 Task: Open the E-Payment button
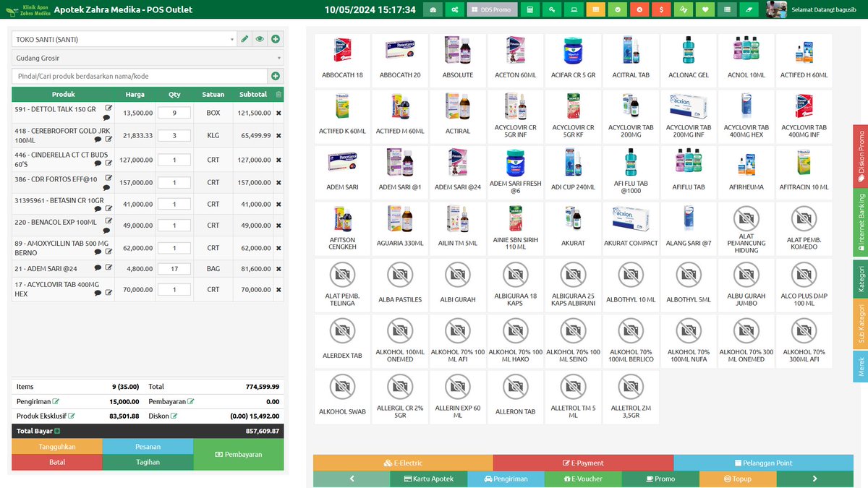tap(583, 463)
